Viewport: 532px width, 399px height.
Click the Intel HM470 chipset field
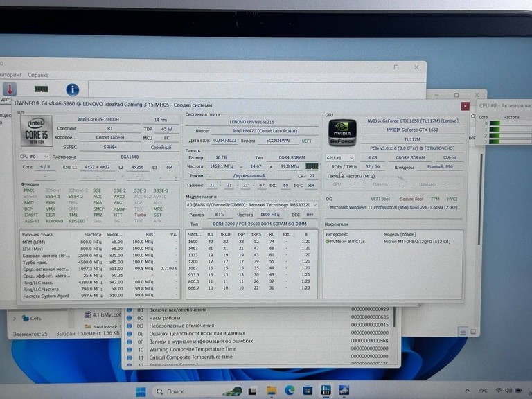tap(265, 131)
